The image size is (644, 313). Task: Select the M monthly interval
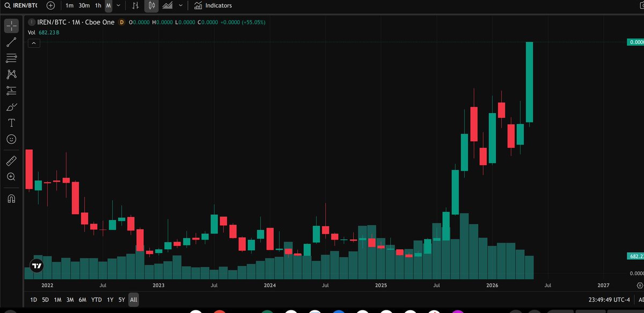[x=108, y=5]
